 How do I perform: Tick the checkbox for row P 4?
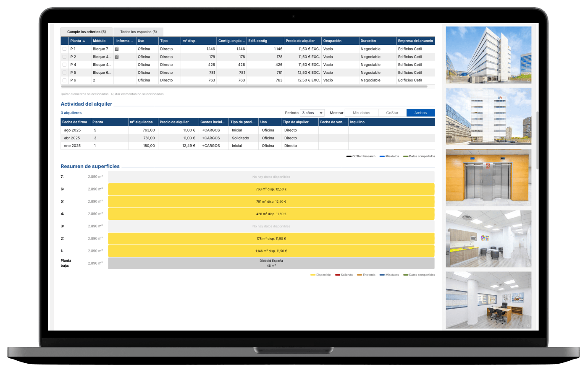[64, 65]
